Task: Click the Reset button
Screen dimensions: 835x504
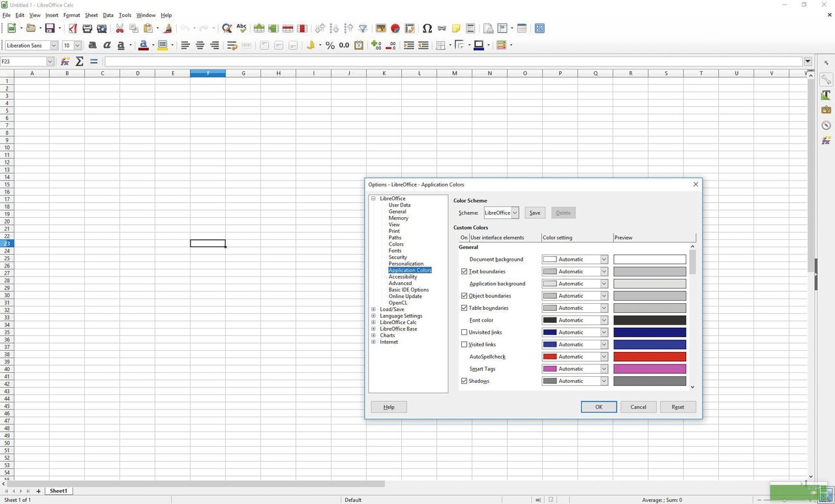Action: pos(678,407)
